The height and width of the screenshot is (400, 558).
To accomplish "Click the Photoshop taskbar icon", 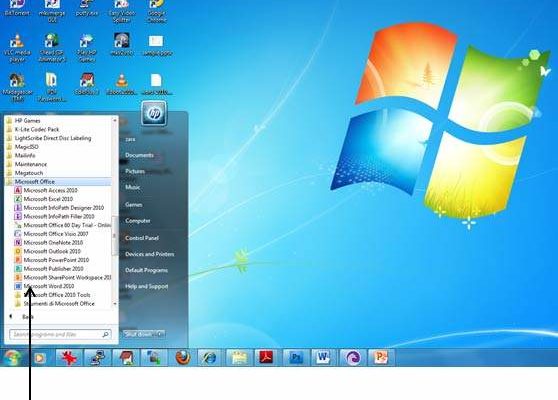I will click(x=295, y=357).
